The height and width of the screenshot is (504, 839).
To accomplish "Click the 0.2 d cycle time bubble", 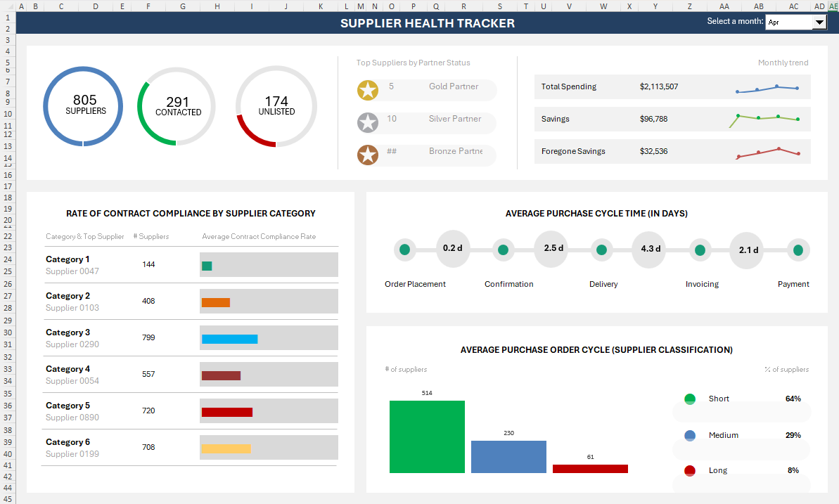I will (453, 248).
